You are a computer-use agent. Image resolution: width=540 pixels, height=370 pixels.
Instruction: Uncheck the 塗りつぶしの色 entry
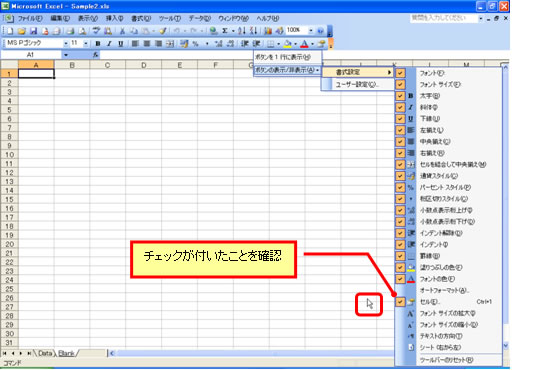[448, 267]
